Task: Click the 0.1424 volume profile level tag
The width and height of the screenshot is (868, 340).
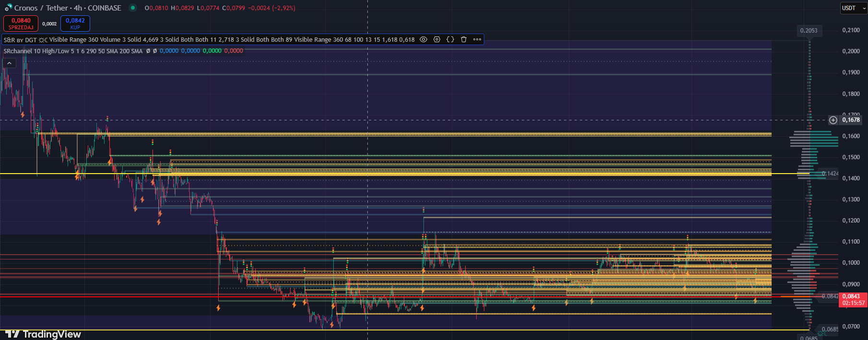Action: click(830, 174)
